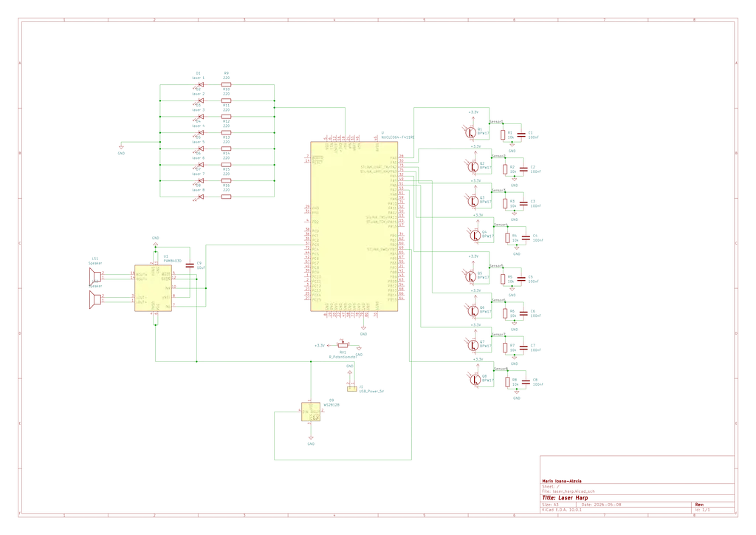Select the J1 USB_Power_5V connector symbol

352,389
